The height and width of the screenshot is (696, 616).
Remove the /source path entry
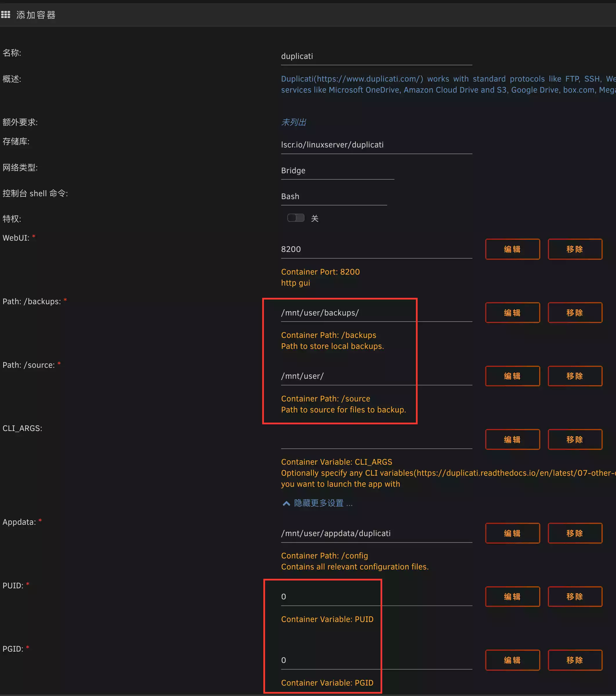pyautogui.click(x=575, y=376)
